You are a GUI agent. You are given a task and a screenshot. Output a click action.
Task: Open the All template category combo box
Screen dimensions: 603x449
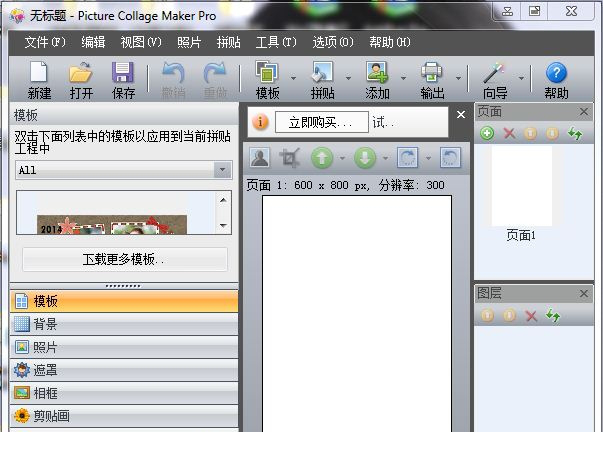123,170
